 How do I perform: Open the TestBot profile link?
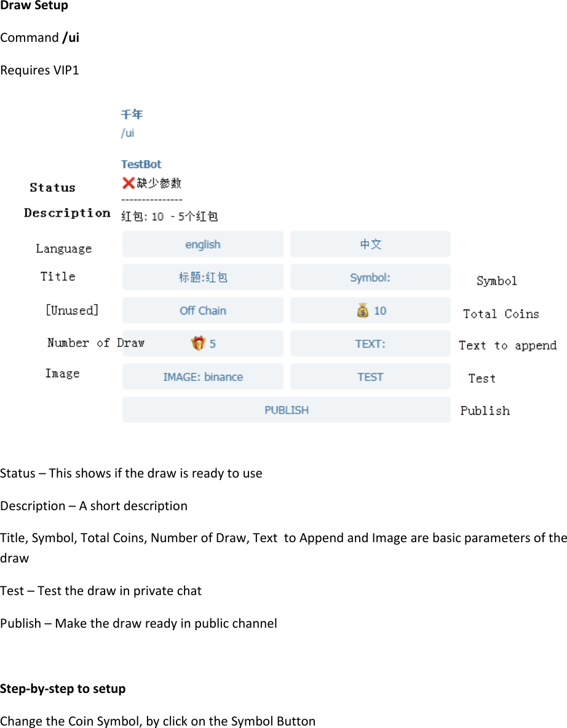pyautogui.click(x=141, y=164)
